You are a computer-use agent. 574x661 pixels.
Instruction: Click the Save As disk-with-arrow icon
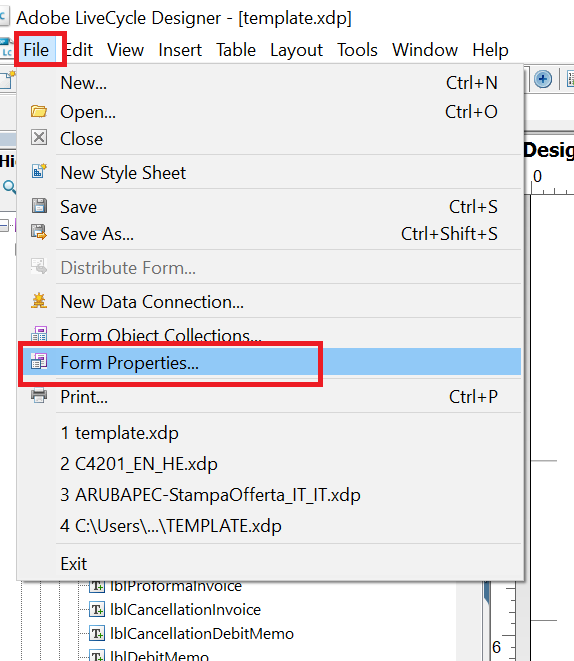(x=39, y=232)
